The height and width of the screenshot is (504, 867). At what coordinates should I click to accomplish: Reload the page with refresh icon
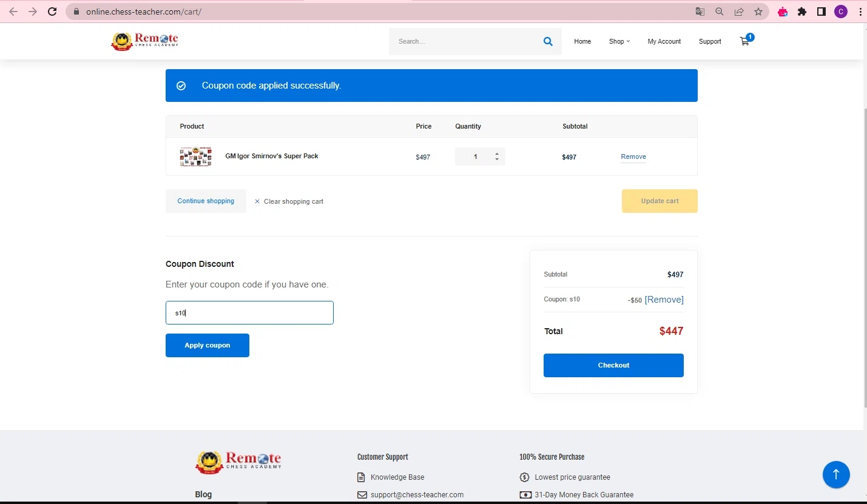52,12
